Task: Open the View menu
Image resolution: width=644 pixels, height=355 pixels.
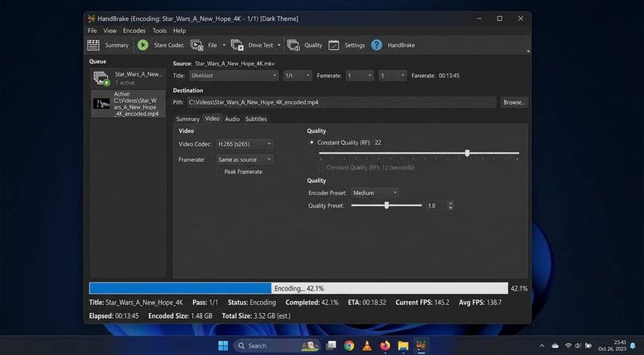Action: tap(109, 31)
